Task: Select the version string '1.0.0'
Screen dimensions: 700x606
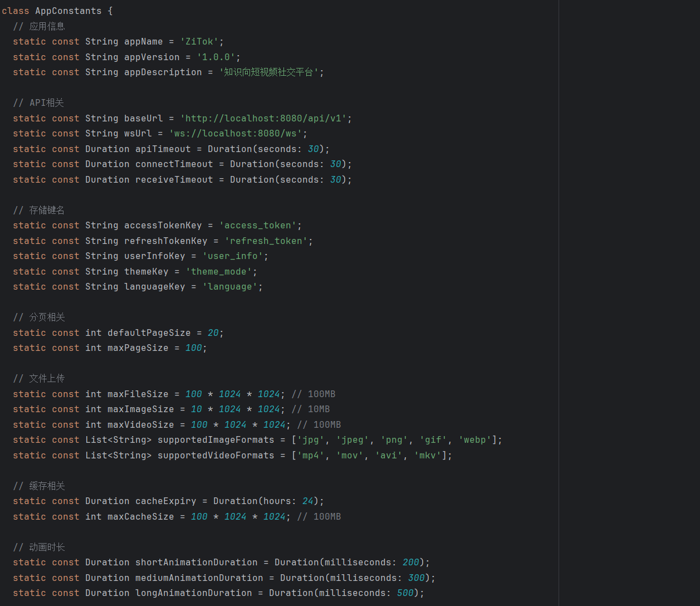Action: coord(216,57)
